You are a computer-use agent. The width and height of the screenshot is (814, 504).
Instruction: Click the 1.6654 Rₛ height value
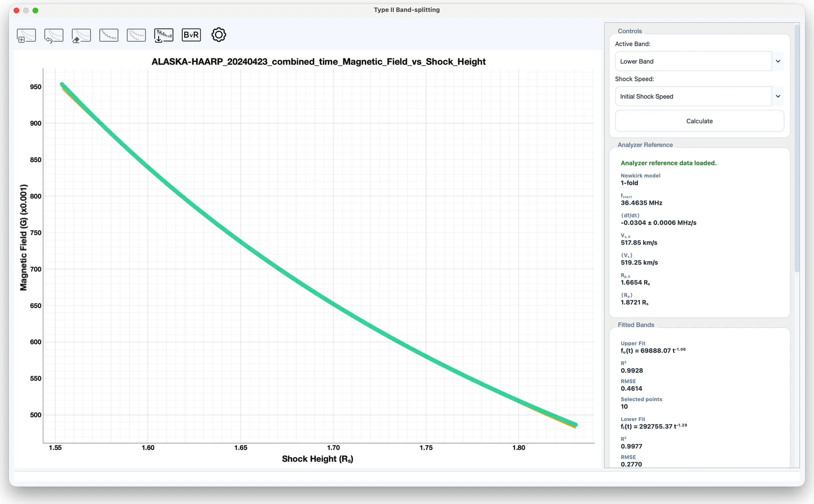click(635, 283)
